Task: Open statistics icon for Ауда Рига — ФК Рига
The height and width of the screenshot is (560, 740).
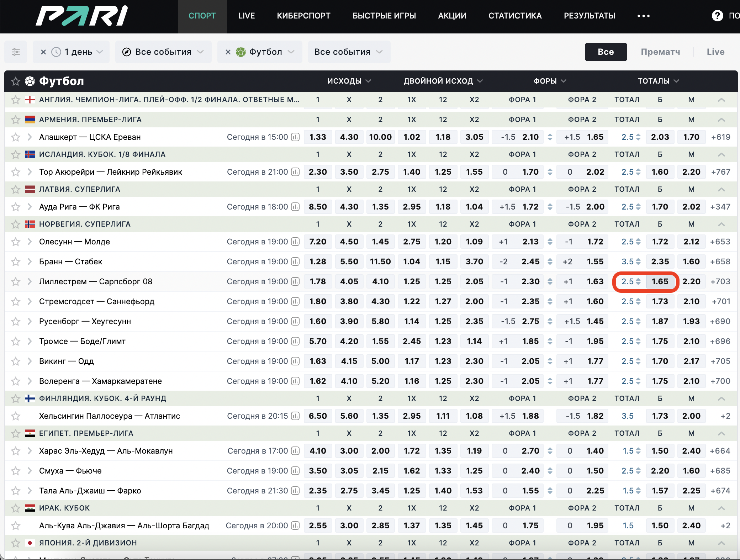Action: point(295,207)
